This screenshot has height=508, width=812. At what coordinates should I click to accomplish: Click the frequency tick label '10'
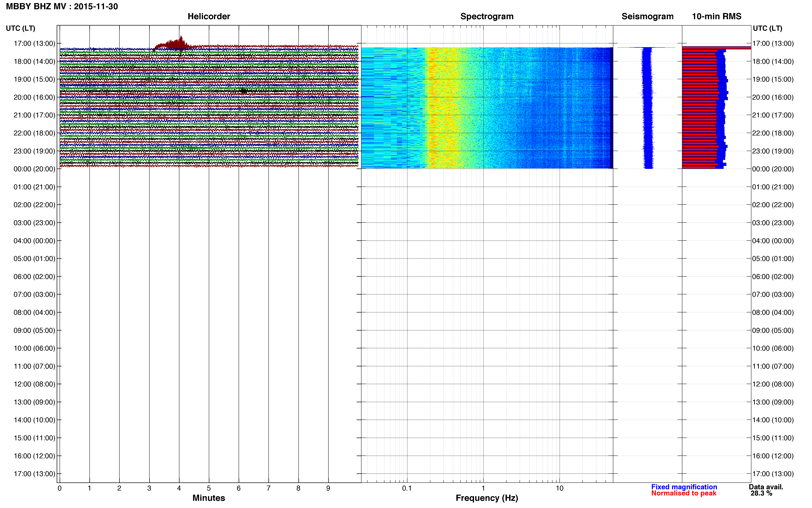559,488
